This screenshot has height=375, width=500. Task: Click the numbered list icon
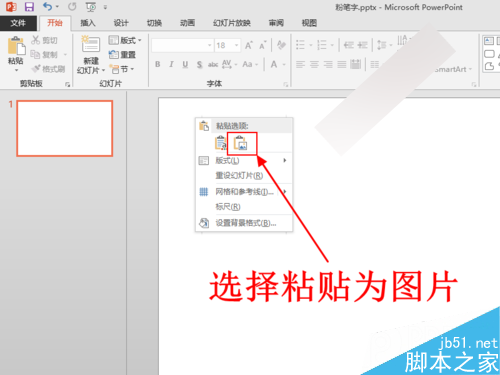pyautogui.click(x=322, y=45)
